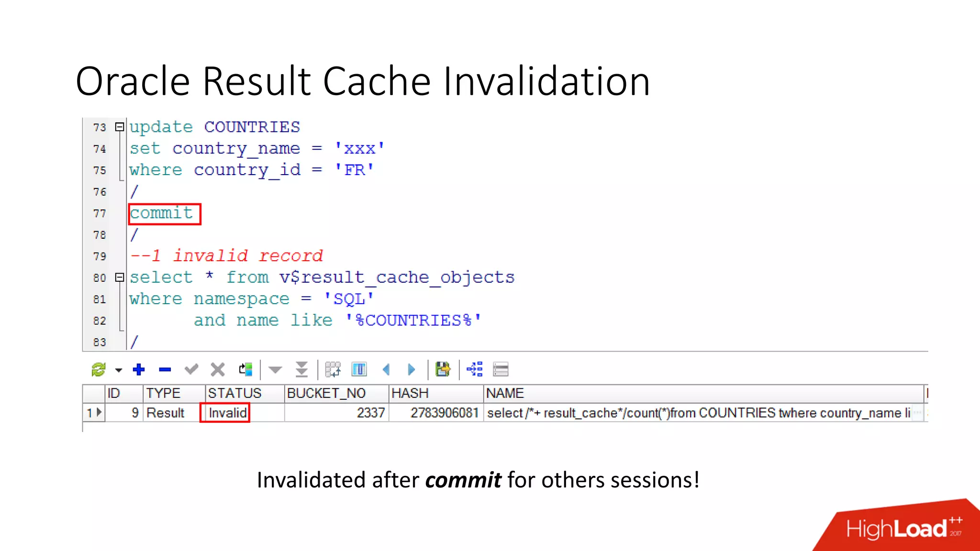This screenshot has height=551, width=980.
Task: Click the single record view icon
Action: pyautogui.click(x=501, y=369)
